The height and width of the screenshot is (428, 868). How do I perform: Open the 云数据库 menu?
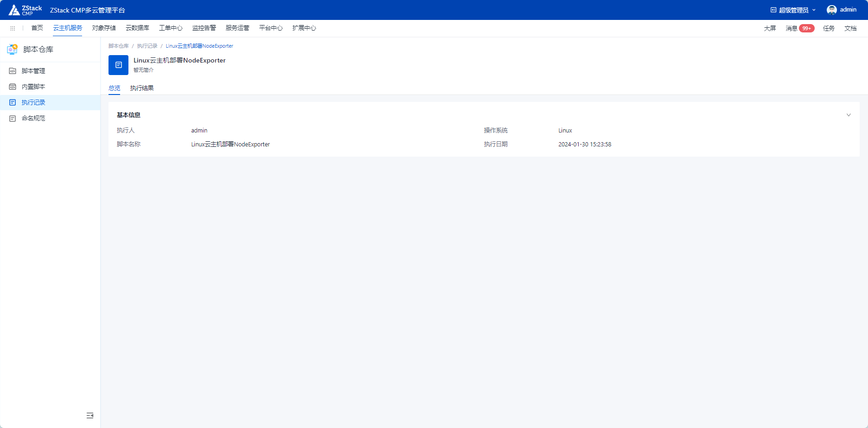coord(137,28)
